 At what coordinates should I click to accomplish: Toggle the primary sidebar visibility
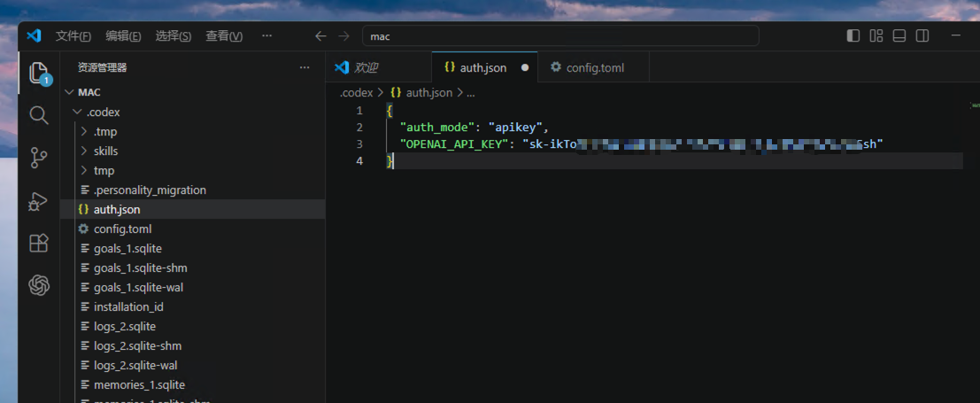tap(853, 35)
